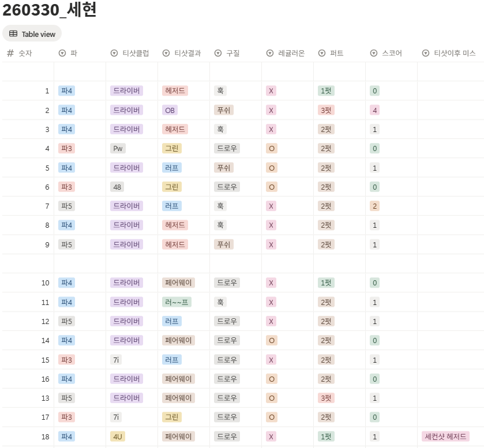The image size is (484, 448).
Task: Select the Pw club tag in row 4
Action: click(118, 148)
